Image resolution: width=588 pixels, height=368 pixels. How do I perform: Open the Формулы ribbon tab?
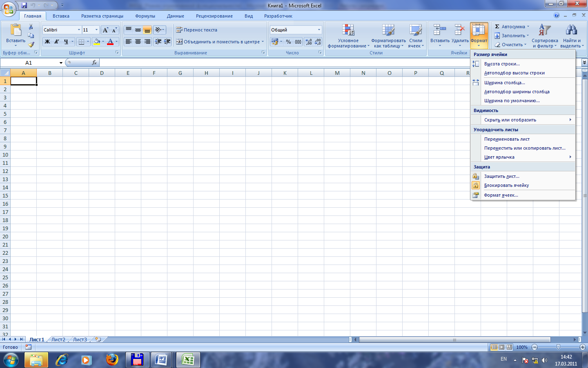(145, 16)
